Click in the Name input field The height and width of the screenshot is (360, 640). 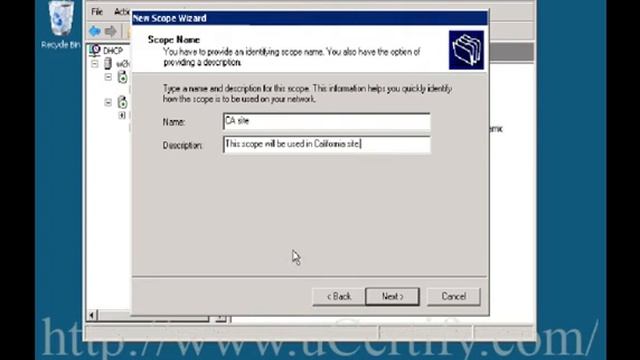(327, 121)
